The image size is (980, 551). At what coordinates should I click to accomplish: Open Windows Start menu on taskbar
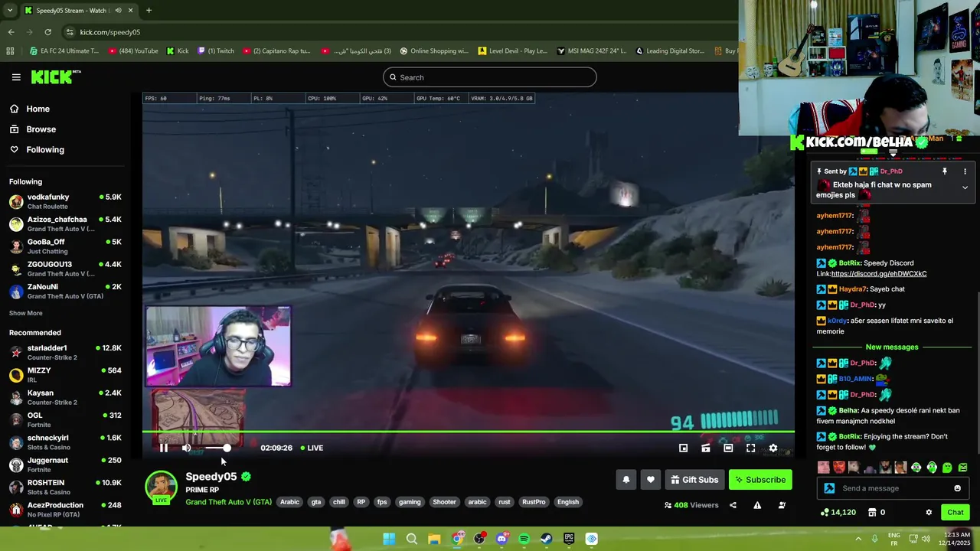point(389,539)
